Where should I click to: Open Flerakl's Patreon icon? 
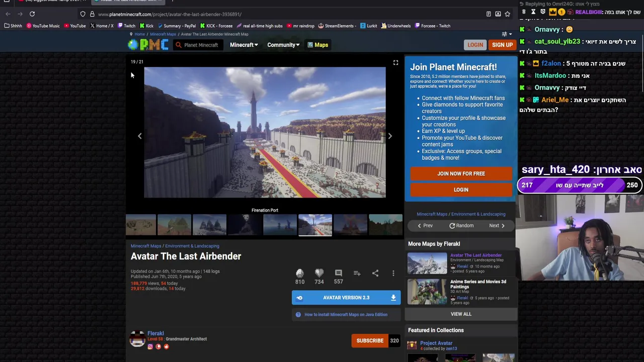(x=158, y=346)
